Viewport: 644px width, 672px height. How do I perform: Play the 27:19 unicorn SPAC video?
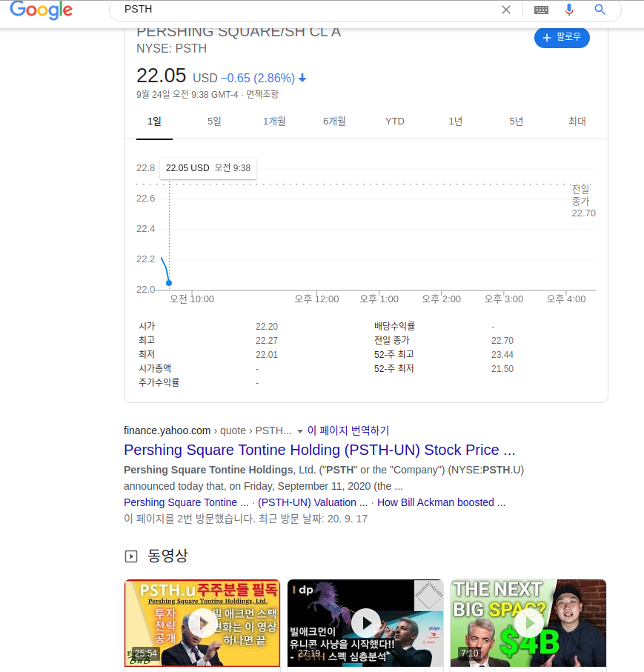point(365,623)
